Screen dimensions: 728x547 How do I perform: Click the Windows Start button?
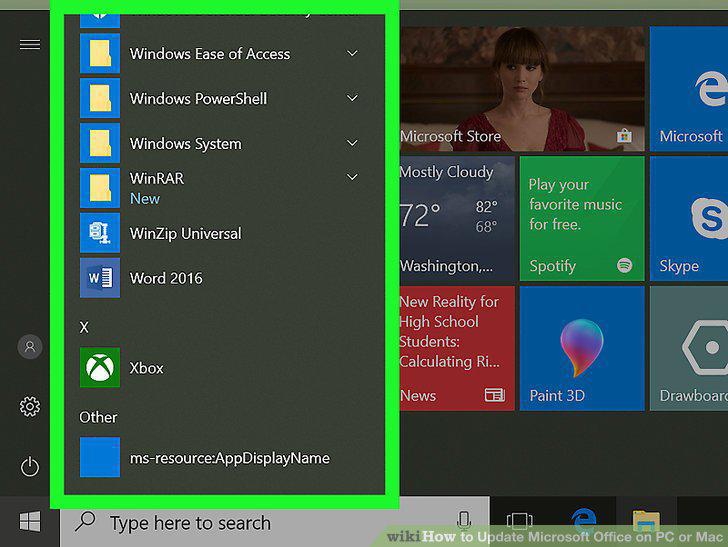click(x=30, y=522)
